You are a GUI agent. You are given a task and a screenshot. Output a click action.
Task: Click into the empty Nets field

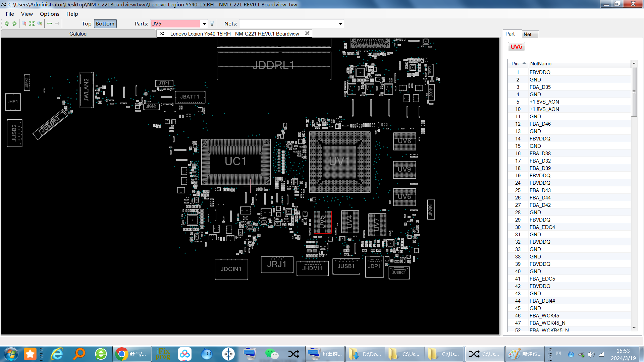click(288, 24)
